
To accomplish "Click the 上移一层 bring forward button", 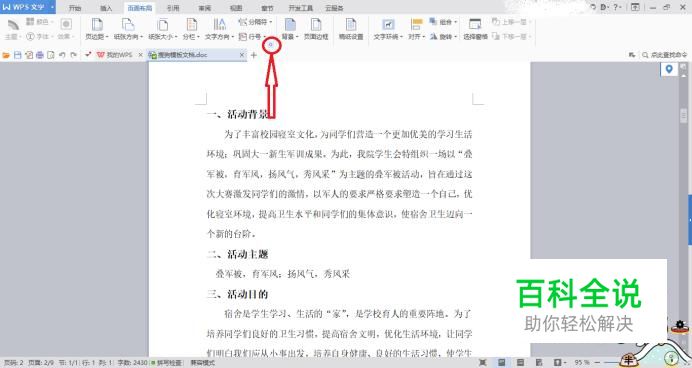I will tap(511, 22).
